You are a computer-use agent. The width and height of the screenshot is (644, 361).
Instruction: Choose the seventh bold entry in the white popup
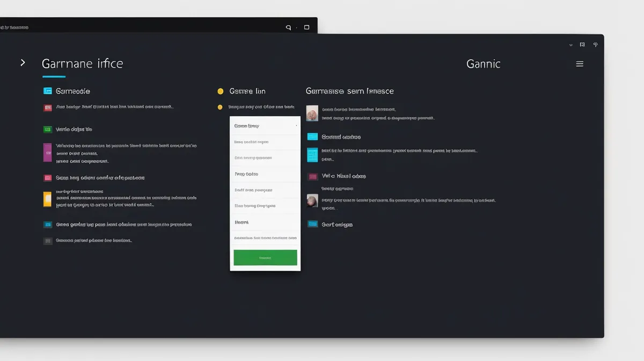(265, 222)
